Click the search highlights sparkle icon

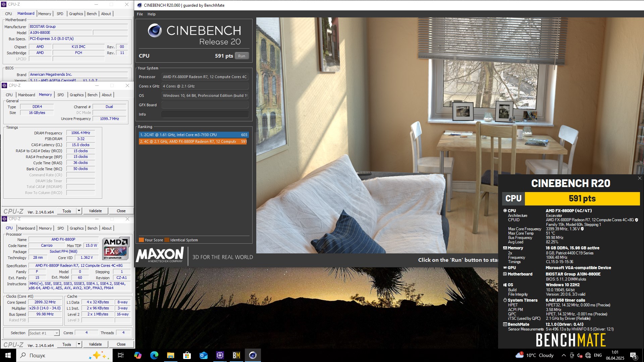point(99,355)
